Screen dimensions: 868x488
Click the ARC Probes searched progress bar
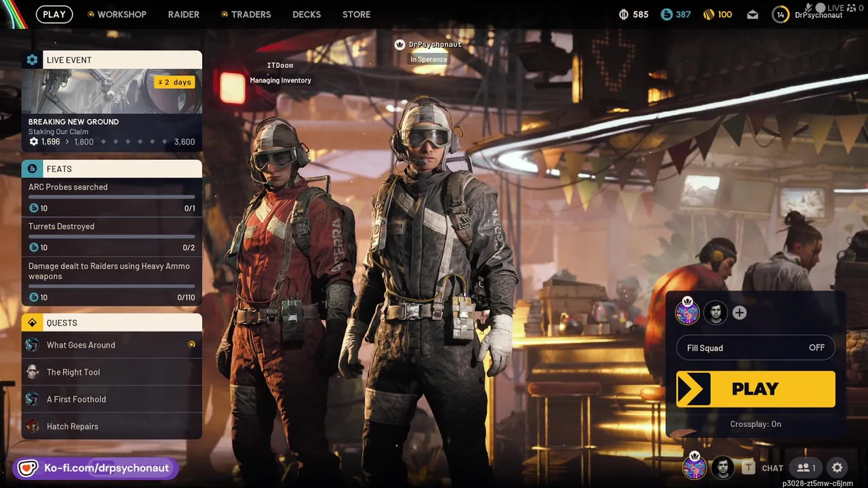[112, 197]
